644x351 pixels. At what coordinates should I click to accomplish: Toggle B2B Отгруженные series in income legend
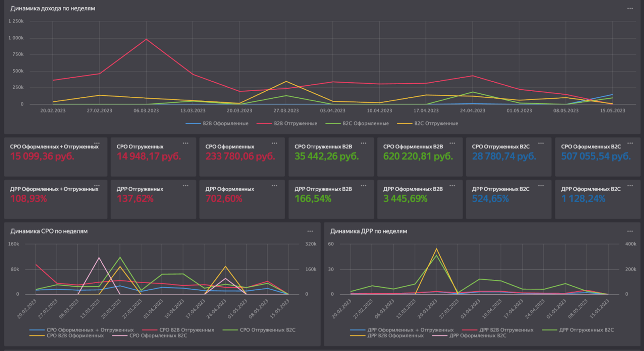287,124
